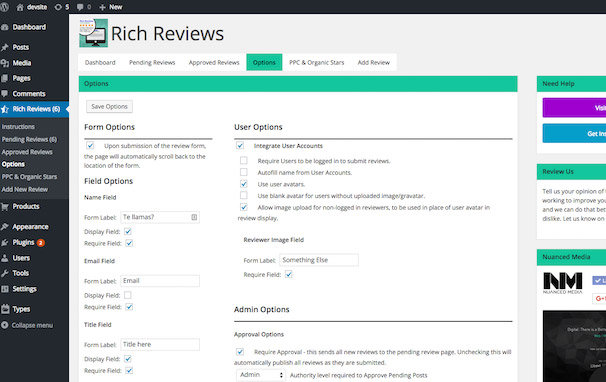
Task: Toggle Name Field Require Field checkbox
Action: point(129,243)
